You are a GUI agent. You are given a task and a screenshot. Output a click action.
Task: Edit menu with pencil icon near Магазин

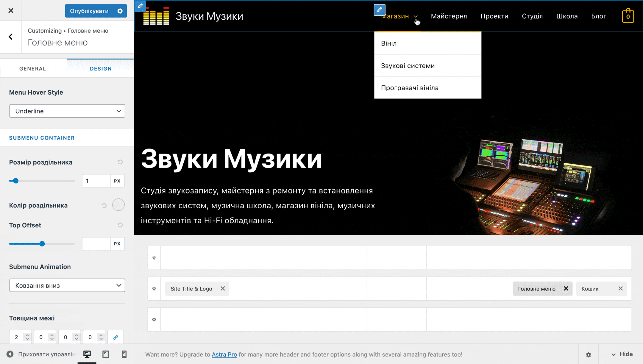[380, 10]
